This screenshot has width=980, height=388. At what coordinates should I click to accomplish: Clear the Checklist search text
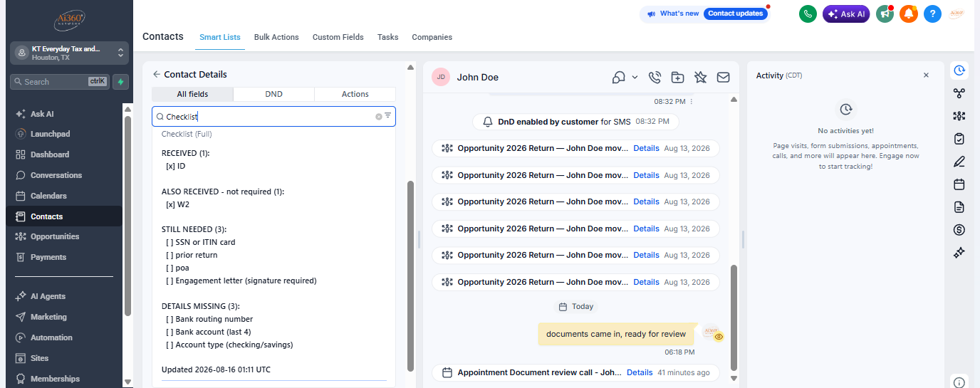[x=379, y=117]
